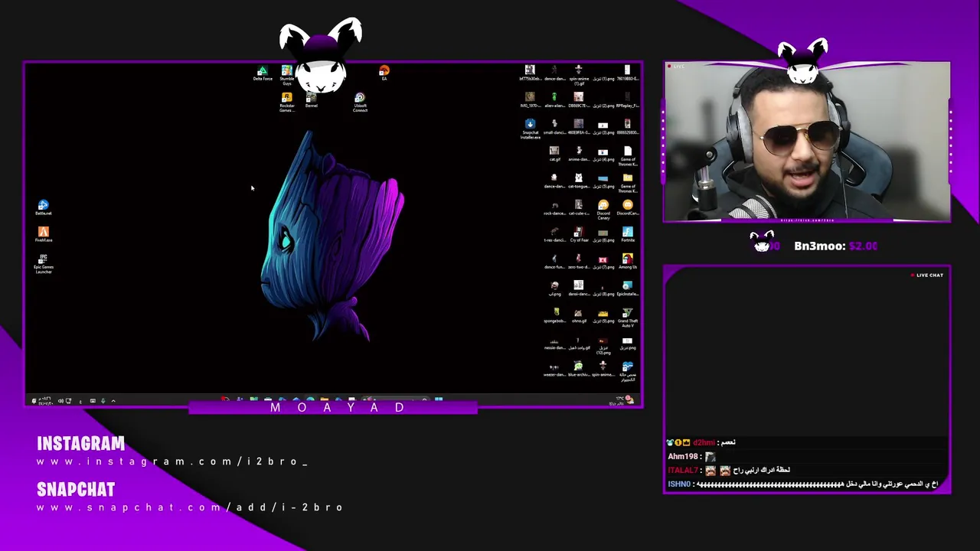The width and height of the screenshot is (980, 551).
Task: Select the deral-dance file icon
Action: point(579,289)
